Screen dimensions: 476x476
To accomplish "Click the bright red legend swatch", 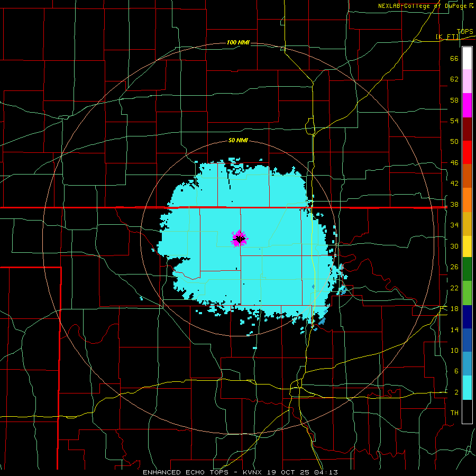I will pos(467,152).
